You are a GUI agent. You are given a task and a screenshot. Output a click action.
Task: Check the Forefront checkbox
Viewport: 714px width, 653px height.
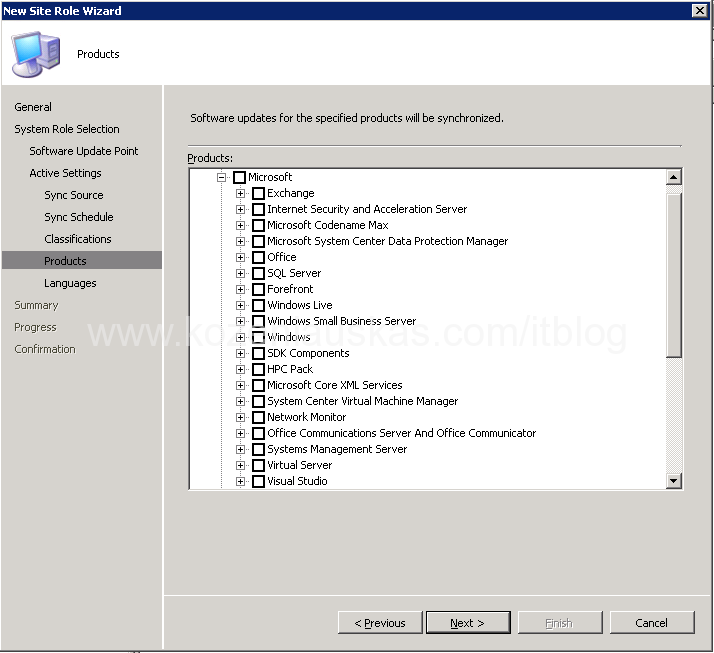click(258, 289)
